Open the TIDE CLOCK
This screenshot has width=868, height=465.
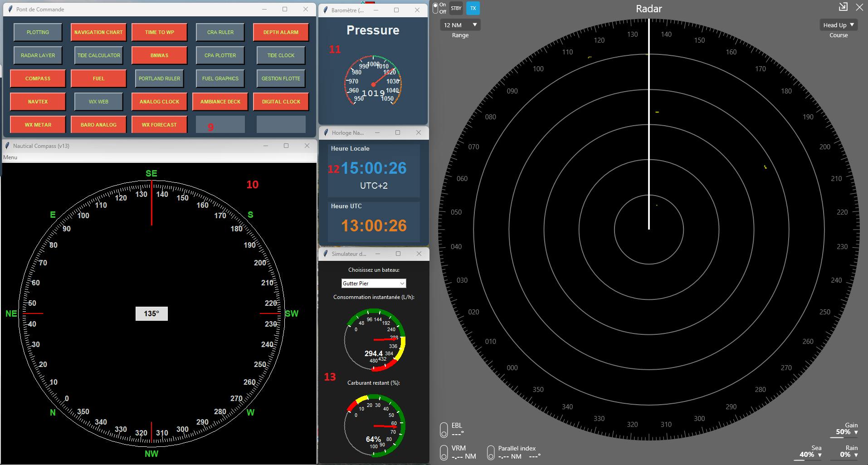pos(281,55)
